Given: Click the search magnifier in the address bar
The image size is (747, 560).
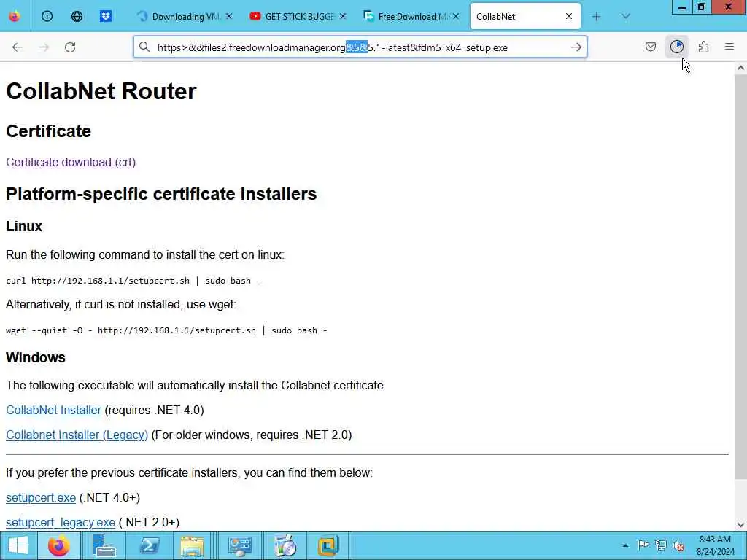Looking at the screenshot, I should click(x=144, y=47).
